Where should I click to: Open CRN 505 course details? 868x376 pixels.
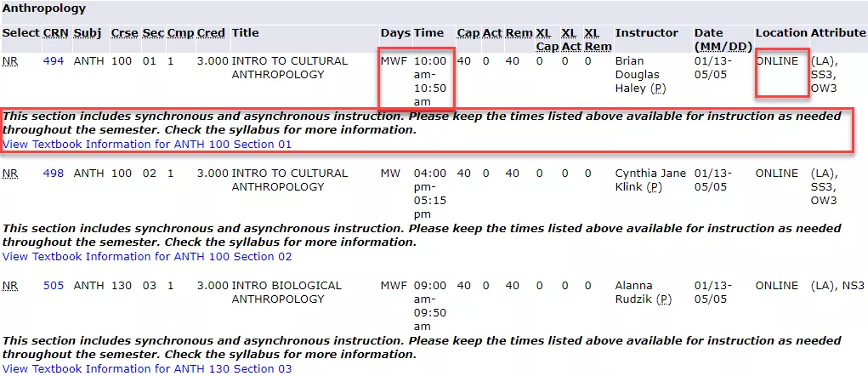(54, 286)
